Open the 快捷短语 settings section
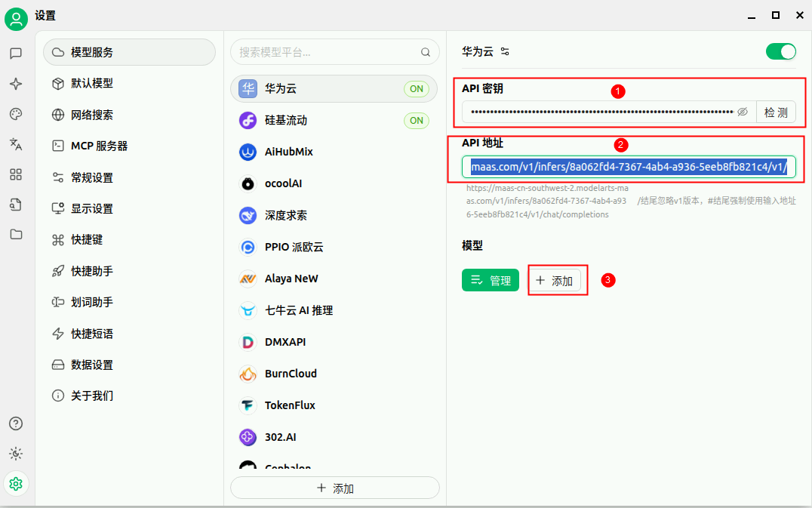This screenshot has width=812, height=508. tap(130, 334)
